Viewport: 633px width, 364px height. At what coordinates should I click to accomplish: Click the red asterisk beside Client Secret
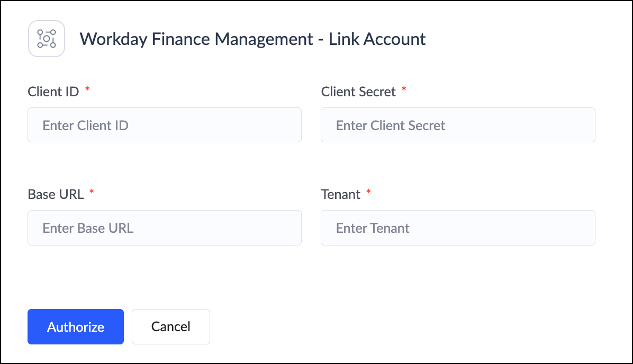[404, 90]
